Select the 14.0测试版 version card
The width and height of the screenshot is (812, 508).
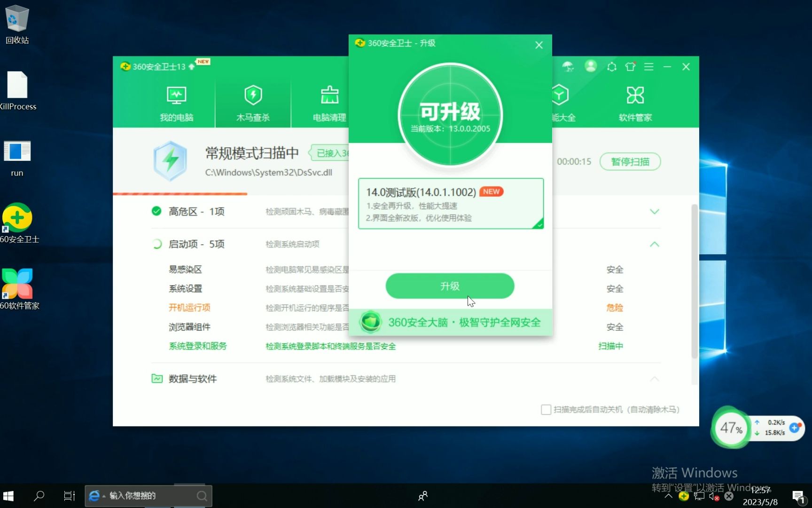[451, 204]
